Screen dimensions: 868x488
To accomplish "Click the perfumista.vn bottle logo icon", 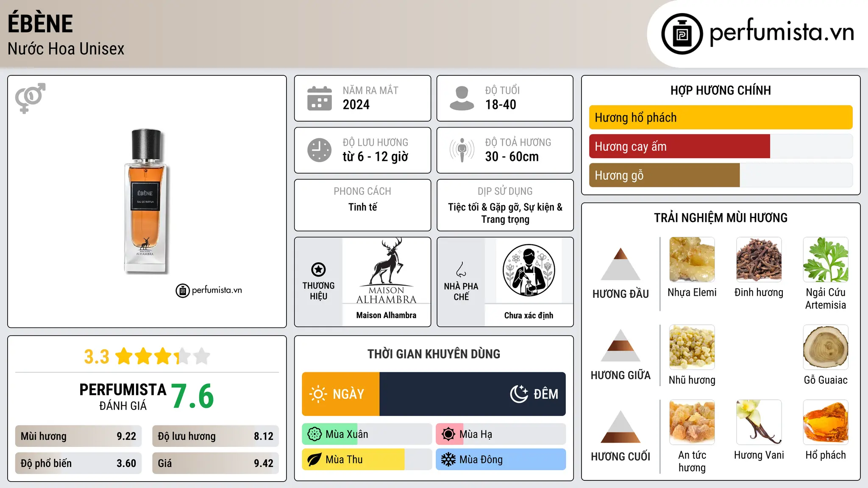I will pos(682,34).
